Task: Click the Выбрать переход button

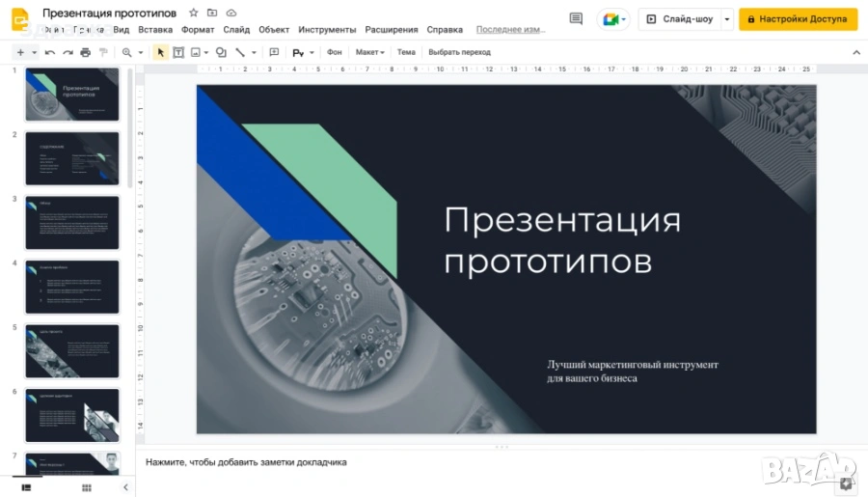Action: (459, 52)
